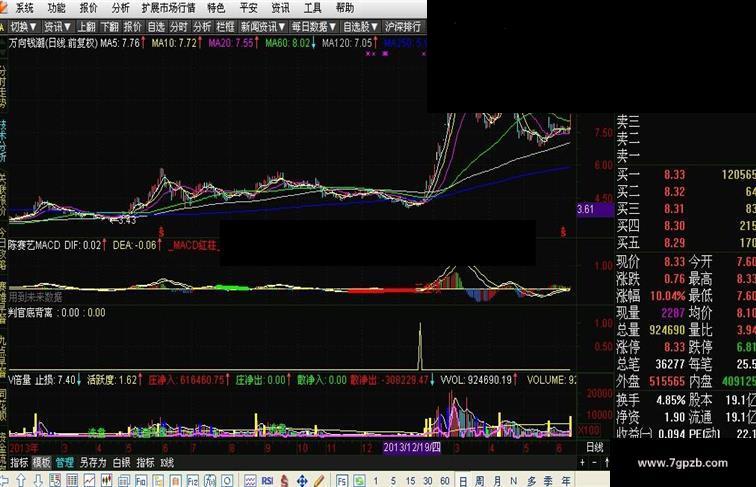Click the wave indicator icon
This screenshot has height=487, width=756.
pos(250,480)
